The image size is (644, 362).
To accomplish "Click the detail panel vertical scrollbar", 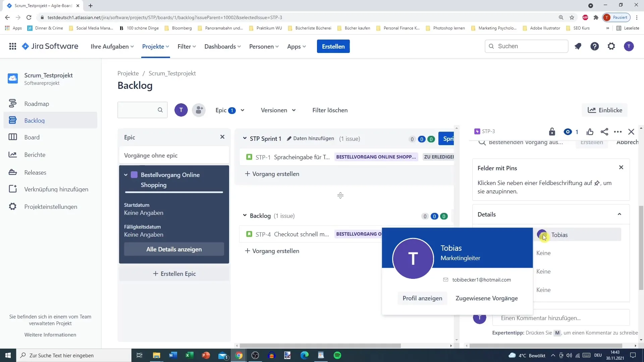I will [641, 248].
